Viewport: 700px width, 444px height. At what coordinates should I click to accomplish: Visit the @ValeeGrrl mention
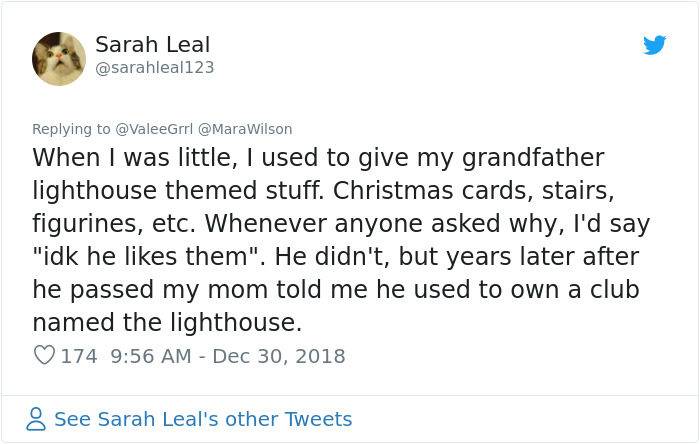tap(154, 129)
